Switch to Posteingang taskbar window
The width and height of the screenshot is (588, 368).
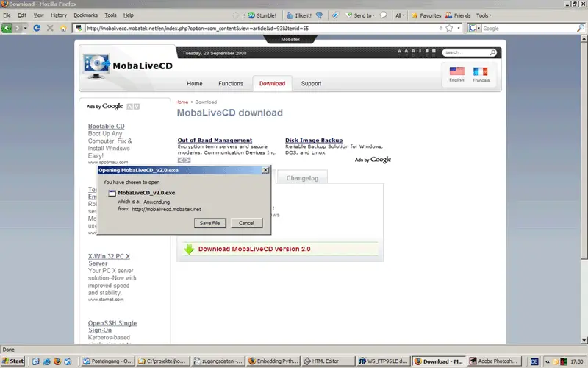point(107,361)
